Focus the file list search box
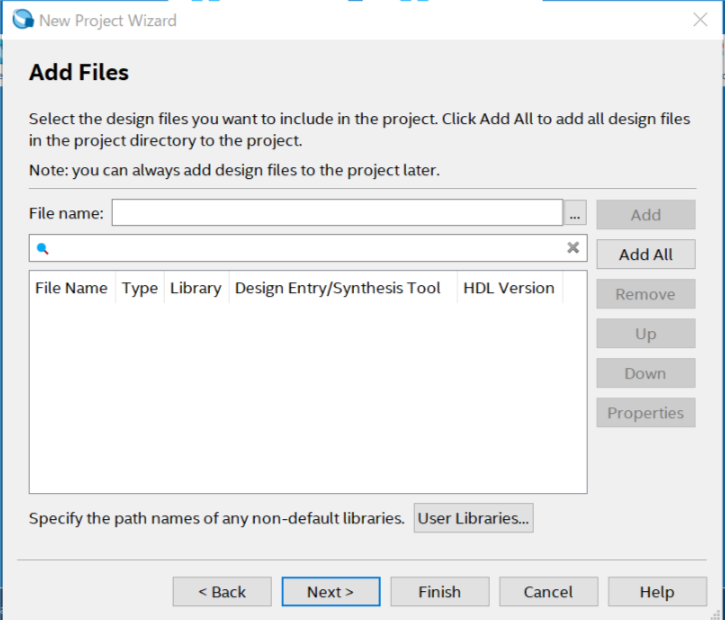Viewport: 725px width, 620px height. click(x=307, y=248)
